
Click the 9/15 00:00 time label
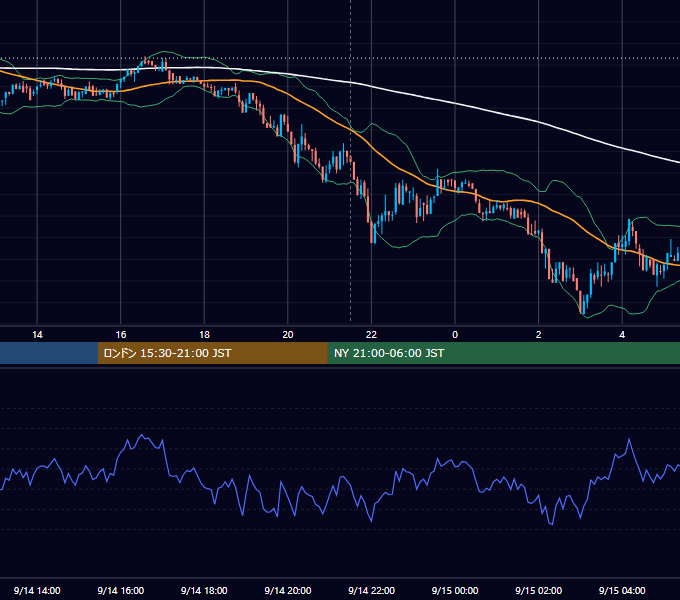click(x=455, y=590)
